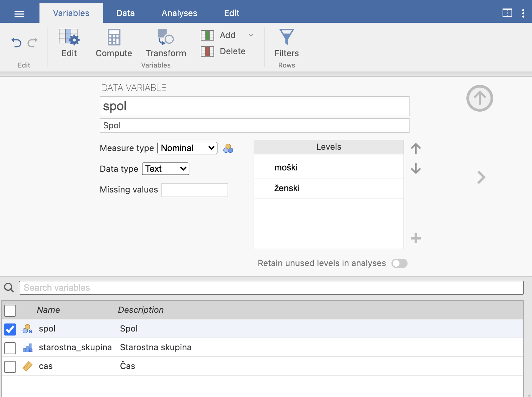The width and height of the screenshot is (532, 397).
Task: Click the continuous ruler icon of cas row
Action: pos(27,366)
